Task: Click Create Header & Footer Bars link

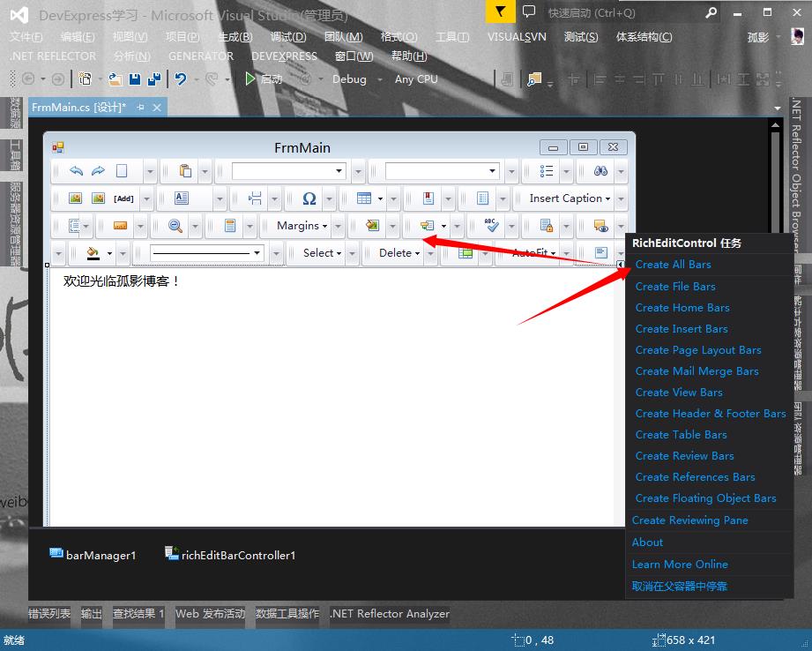Action: click(x=711, y=413)
